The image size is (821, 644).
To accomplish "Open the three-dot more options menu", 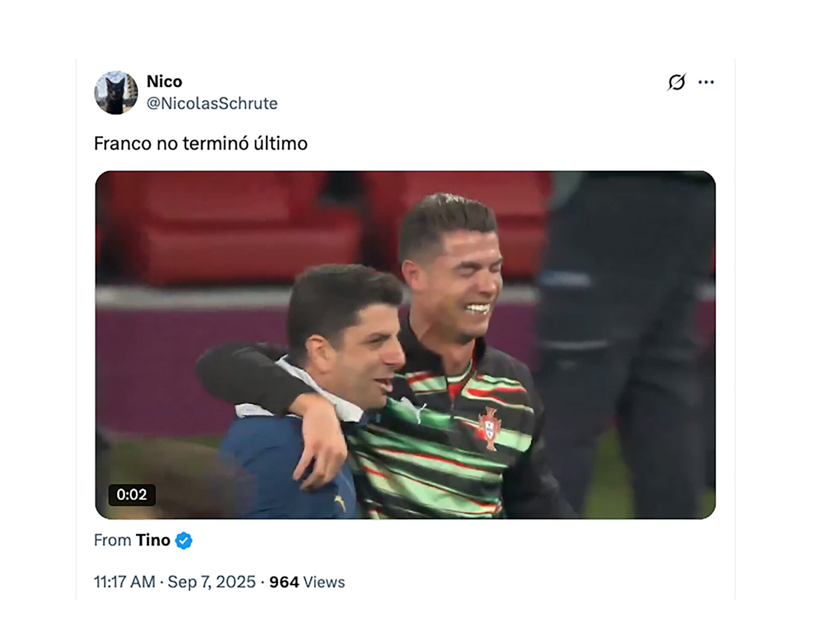I will tap(706, 82).
